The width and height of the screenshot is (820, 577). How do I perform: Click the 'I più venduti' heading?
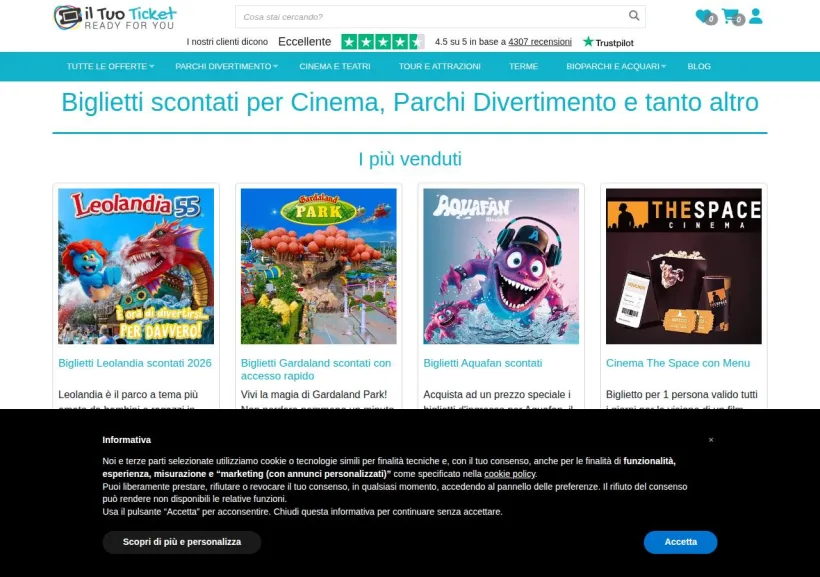(x=410, y=159)
